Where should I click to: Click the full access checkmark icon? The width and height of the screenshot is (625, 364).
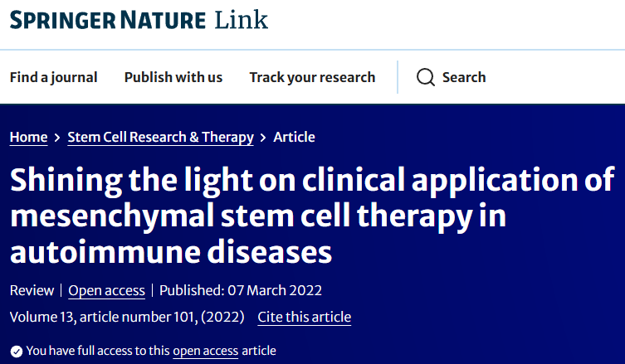coord(16,351)
